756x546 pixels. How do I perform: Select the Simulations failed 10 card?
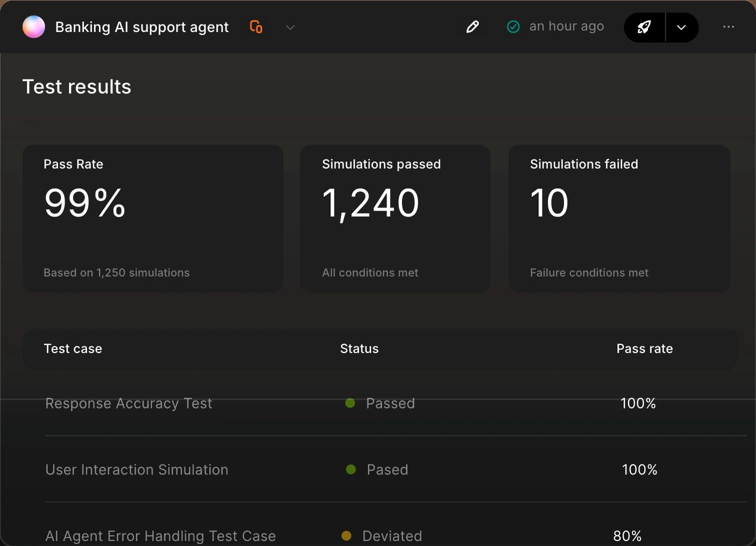click(x=619, y=218)
